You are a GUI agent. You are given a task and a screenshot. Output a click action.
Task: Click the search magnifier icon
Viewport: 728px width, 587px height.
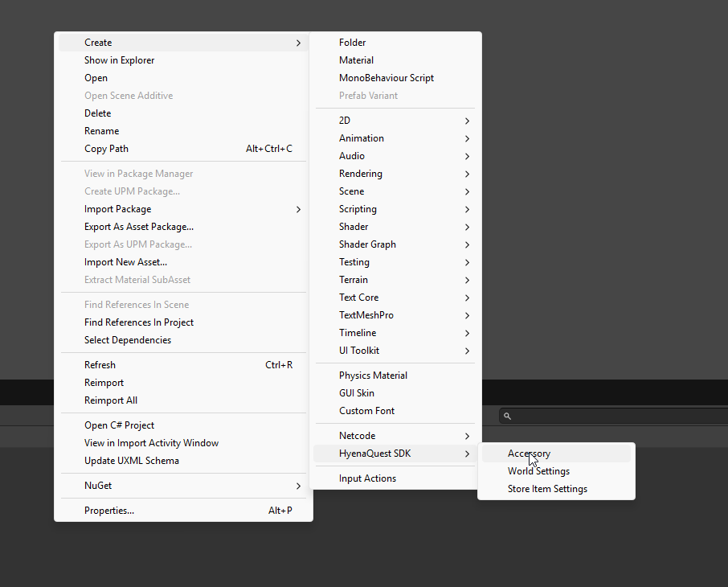pos(508,416)
